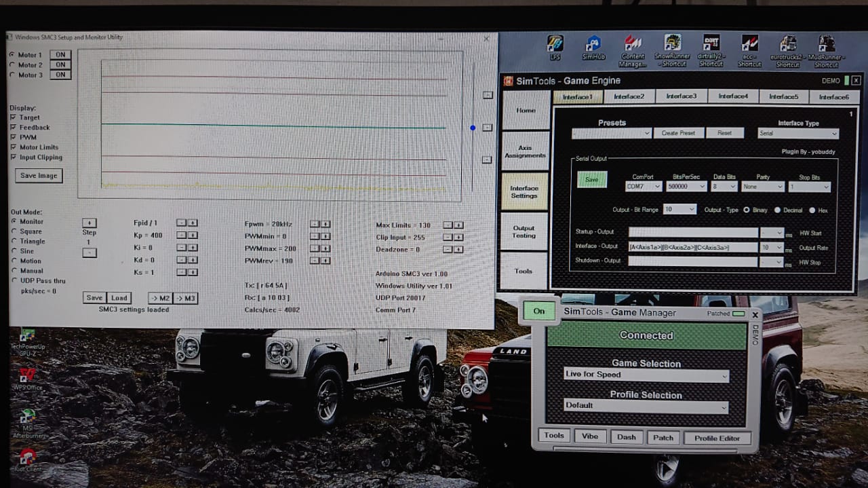Image resolution: width=868 pixels, height=488 pixels.
Task: Click the SimTools Game Engine logo icon
Action: point(508,81)
